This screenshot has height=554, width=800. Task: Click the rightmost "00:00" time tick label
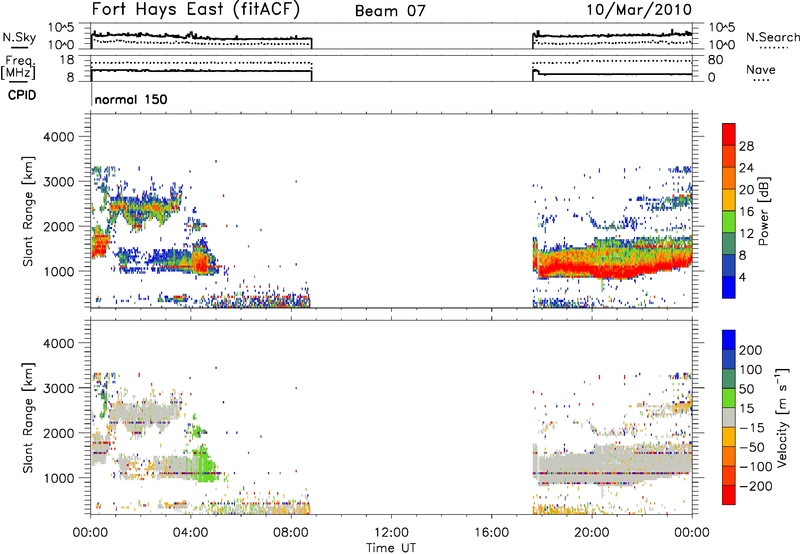692,533
